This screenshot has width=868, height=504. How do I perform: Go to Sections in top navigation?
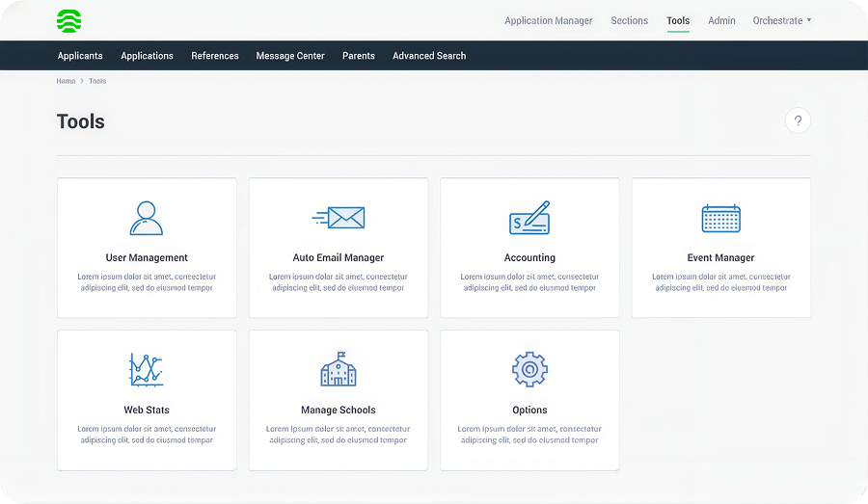630,20
